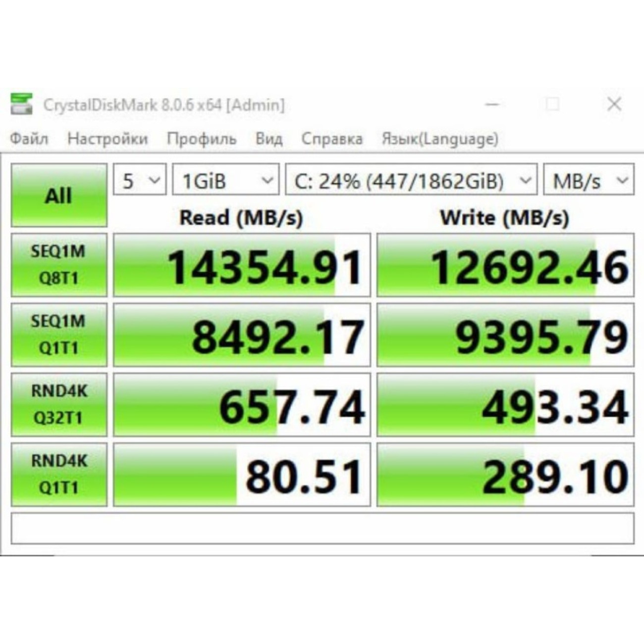
Task: Click the 12692.46 sequential write result bar
Action: click(505, 266)
